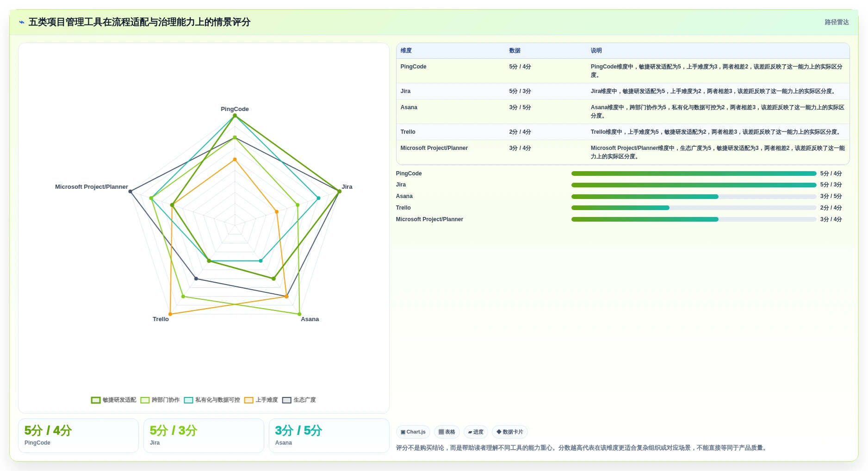This screenshot has width=868, height=471.
Task: Click the Trello axis label on the radar
Action: point(161,319)
